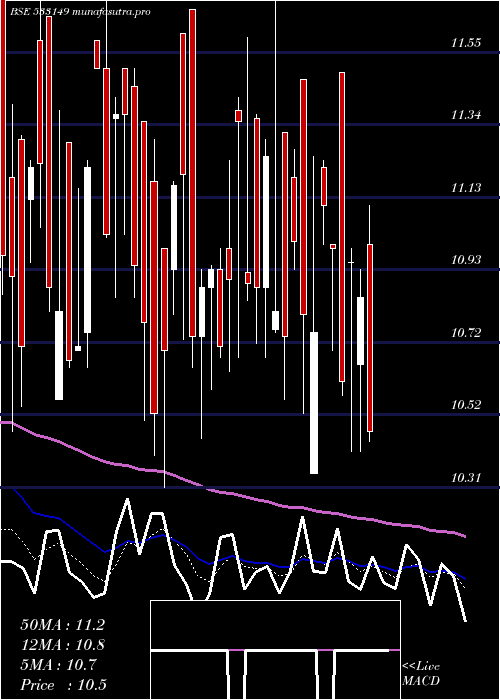
Task: Click the Price : 10.5 readout
Action: click(x=63, y=685)
